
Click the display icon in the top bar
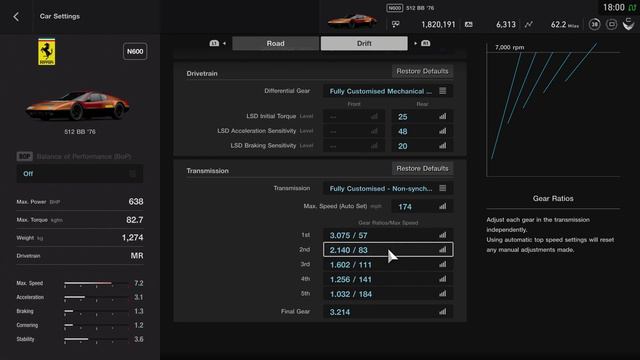tap(611, 24)
